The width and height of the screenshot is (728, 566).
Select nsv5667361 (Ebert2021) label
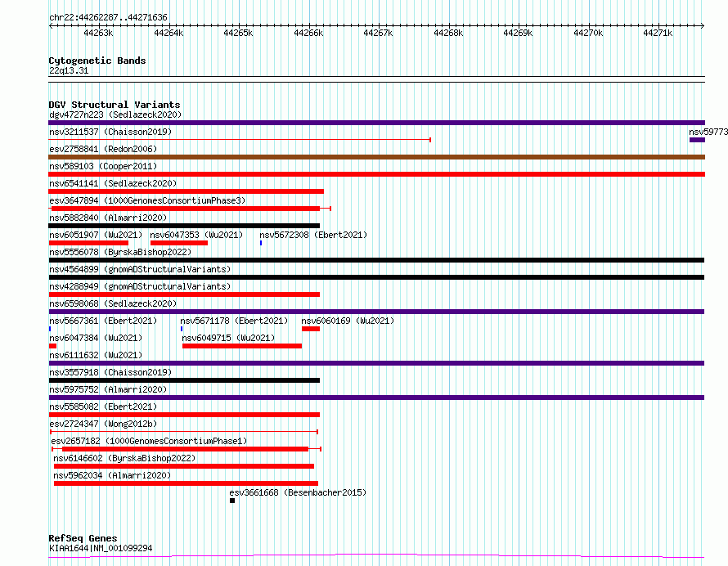click(103, 321)
